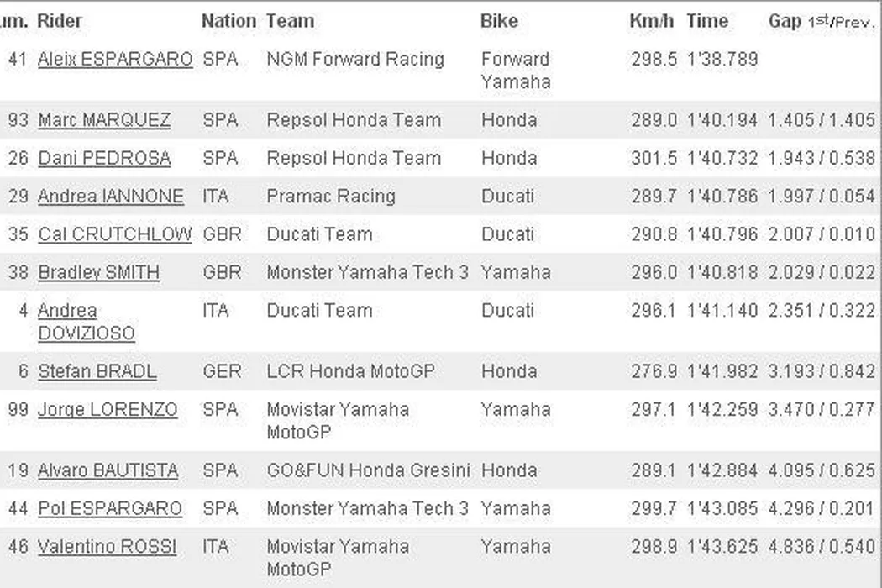
Task: Click the Time column header
Action: click(707, 21)
